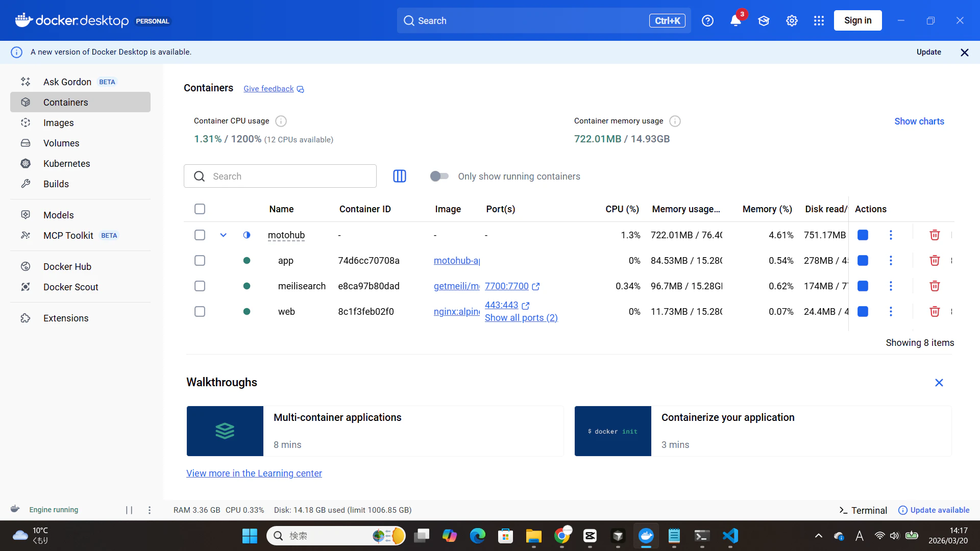The height and width of the screenshot is (551, 980).
Task: Open port 443:443 link
Action: coord(507,305)
